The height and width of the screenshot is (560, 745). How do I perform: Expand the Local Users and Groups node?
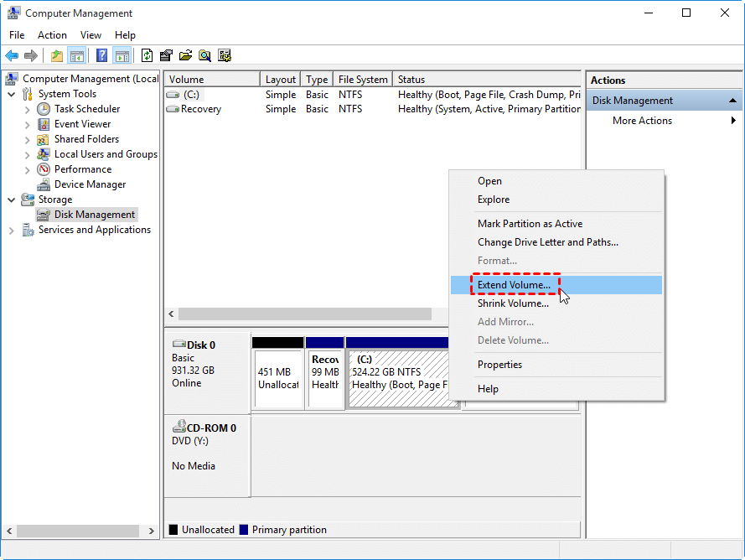click(27, 155)
